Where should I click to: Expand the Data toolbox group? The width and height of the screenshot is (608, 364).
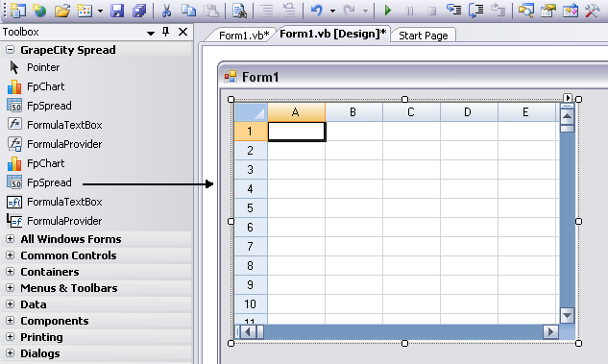[11, 303]
